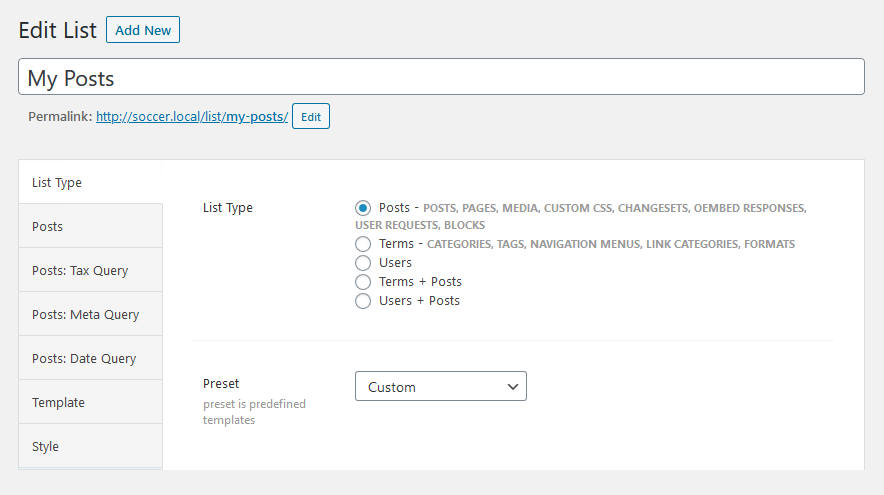Viewport: 884px width, 495px height.
Task: Click the Edit List page heading
Action: coord(58,30)
